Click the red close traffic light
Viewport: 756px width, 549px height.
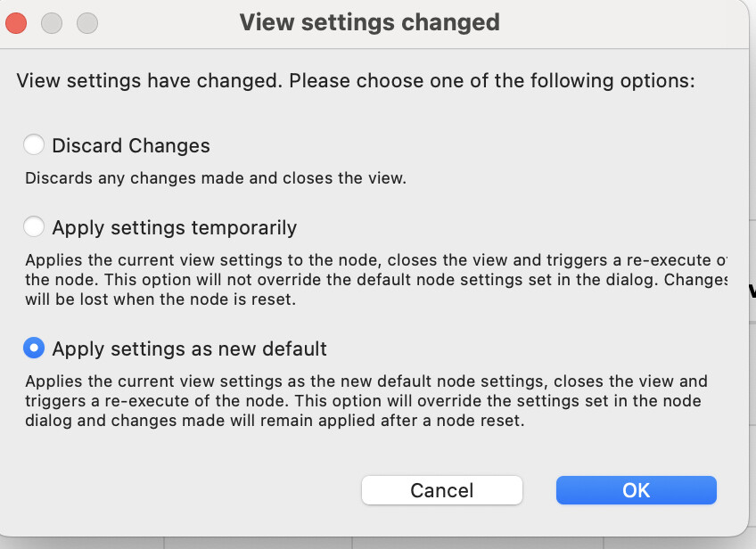click(x=15, y=23)
